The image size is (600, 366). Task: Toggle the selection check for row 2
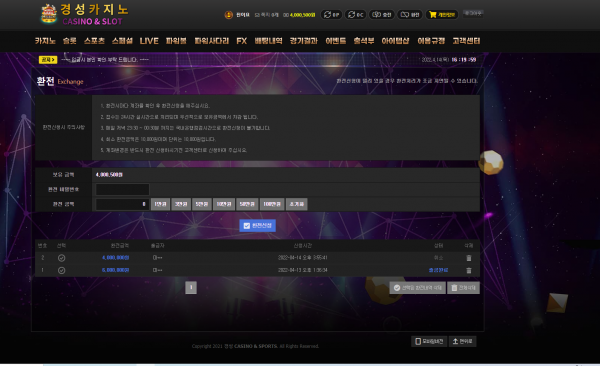[61, 258]
